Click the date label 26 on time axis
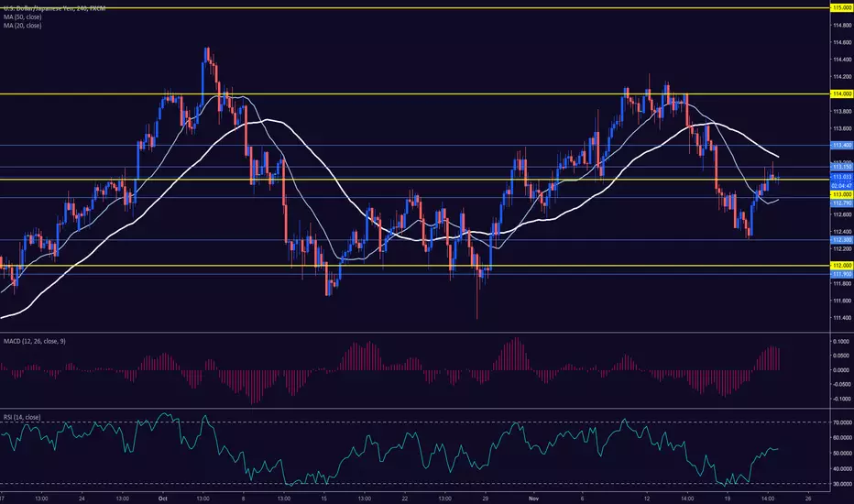This screenshot has height=504, width=854. (x=808, y=498)
